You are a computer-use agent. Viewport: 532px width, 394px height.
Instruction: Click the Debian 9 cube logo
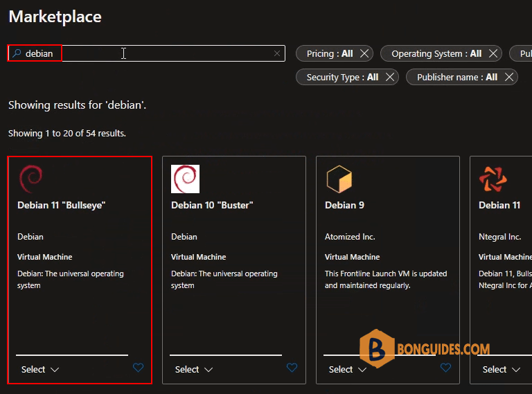pos(339,179)
